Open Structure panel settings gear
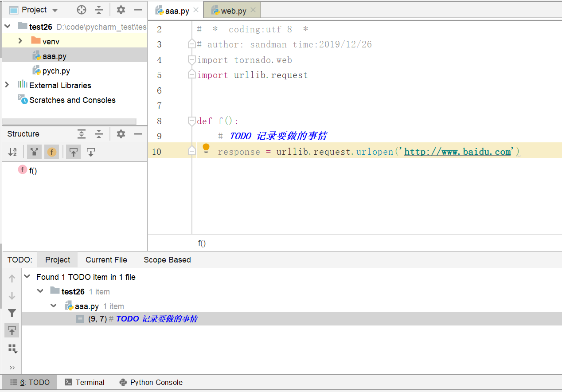 click(x=121, y=134)
